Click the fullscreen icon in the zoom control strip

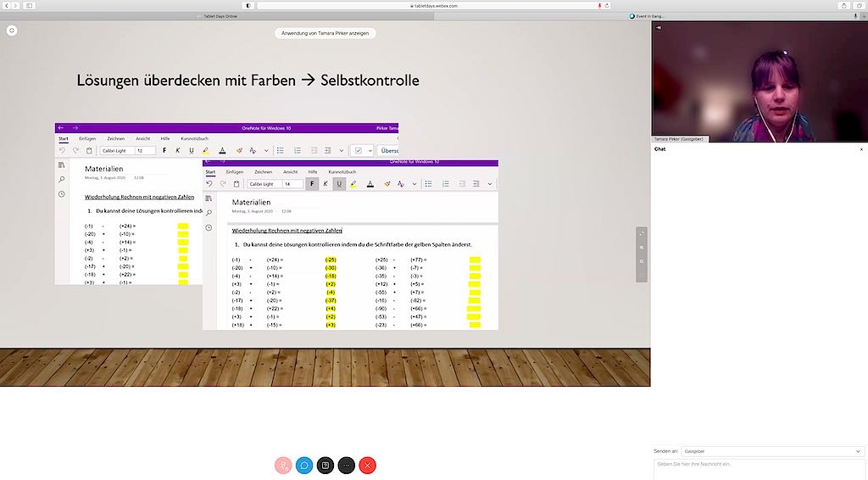(642, 234)
